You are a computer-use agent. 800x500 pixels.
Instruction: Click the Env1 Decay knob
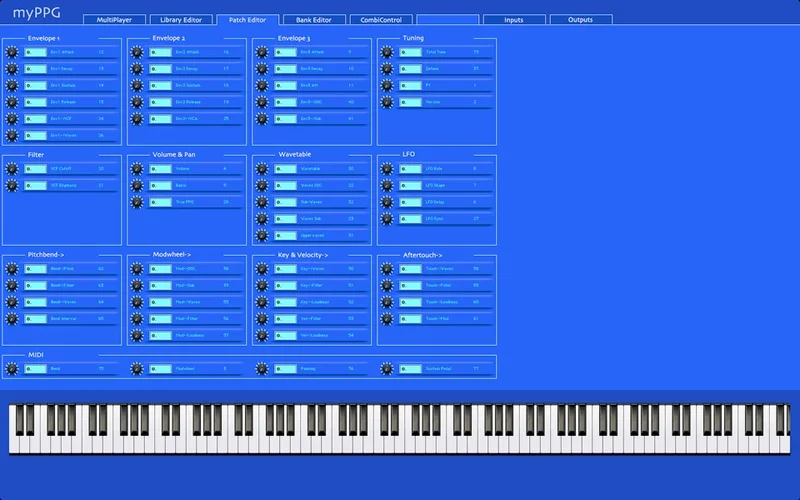[x=12, y=69]
